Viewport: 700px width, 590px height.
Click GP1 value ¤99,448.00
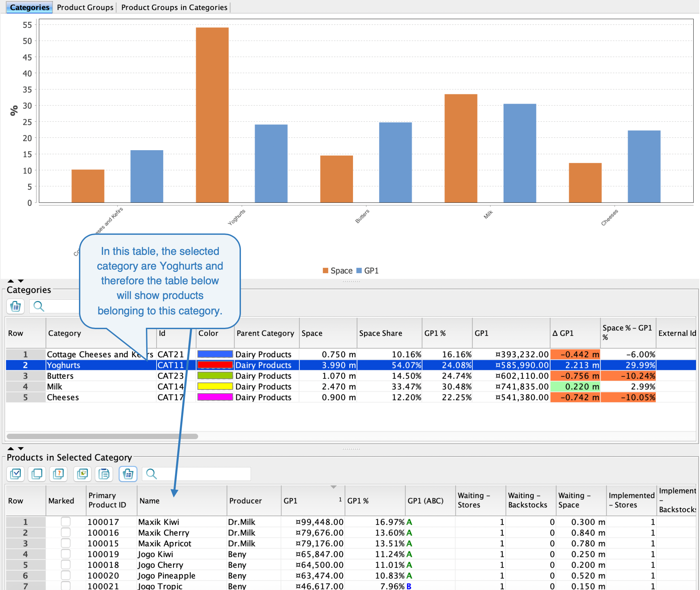point(320,522)
